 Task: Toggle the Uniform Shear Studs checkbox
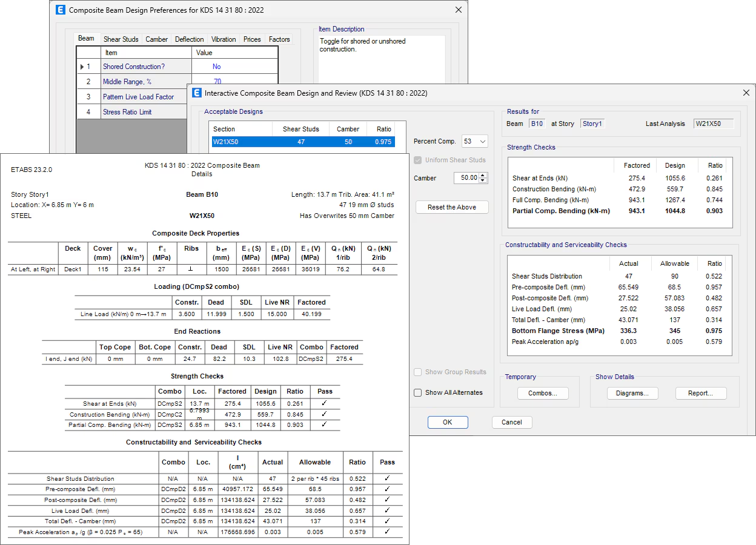[418, 160]
